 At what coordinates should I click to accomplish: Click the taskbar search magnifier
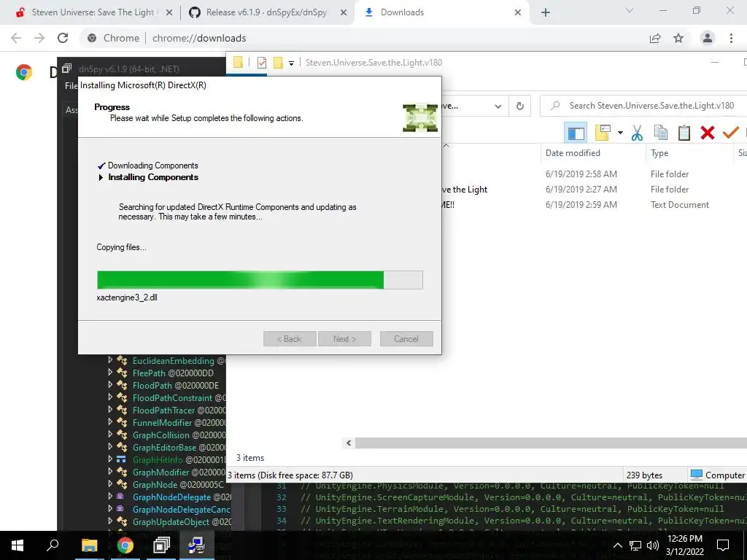[53, 545]
